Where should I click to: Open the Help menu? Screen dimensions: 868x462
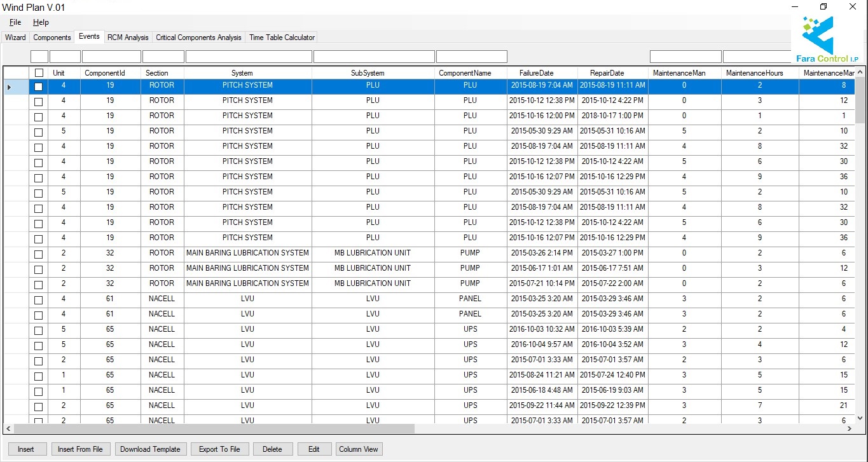tap(41, 22)
